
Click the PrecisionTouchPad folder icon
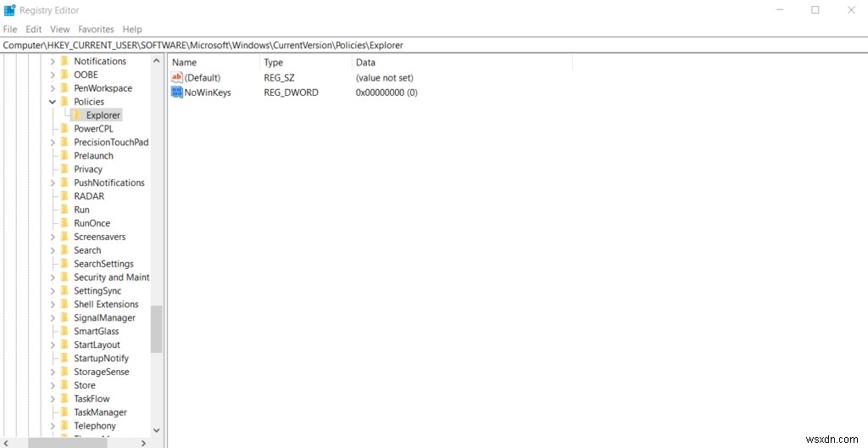[64, 142]
